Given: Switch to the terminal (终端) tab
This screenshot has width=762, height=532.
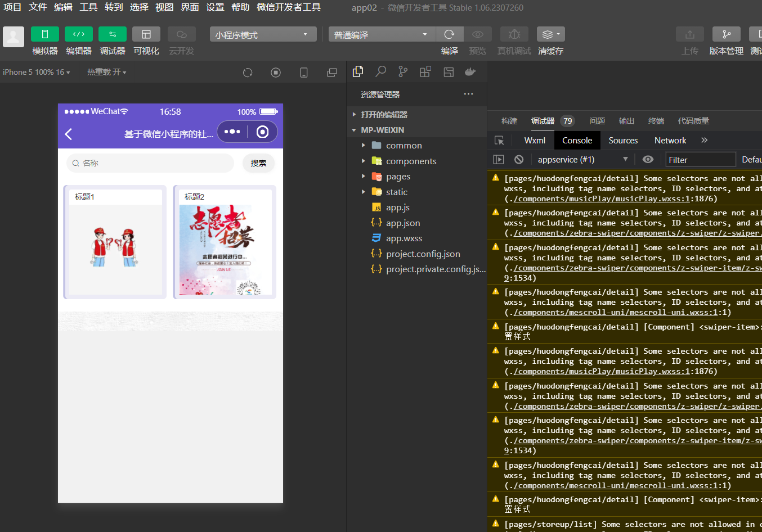Looking at the screenshot, I should [x=656, y=121].
